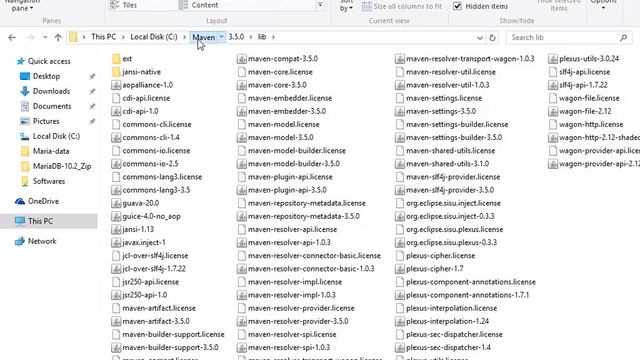Refresh the lib folder view
The height and width of the screenshot is (360, 640).
coord(493,38)
